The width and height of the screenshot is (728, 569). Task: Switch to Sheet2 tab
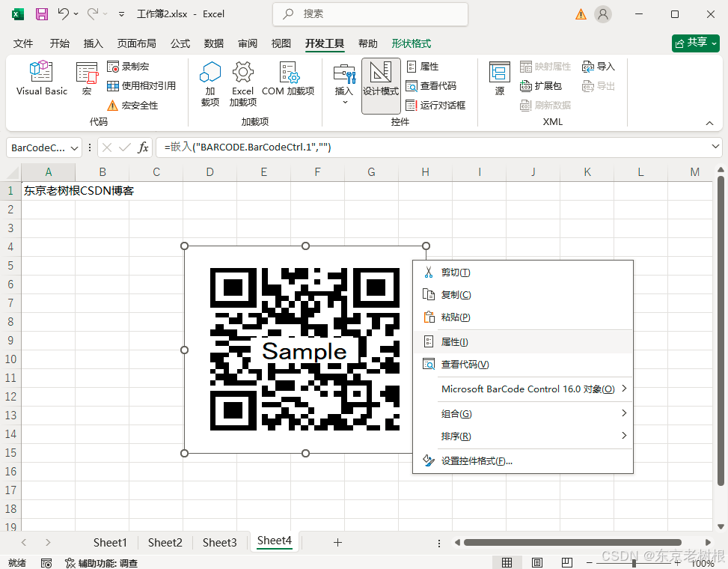pos(165,543)
